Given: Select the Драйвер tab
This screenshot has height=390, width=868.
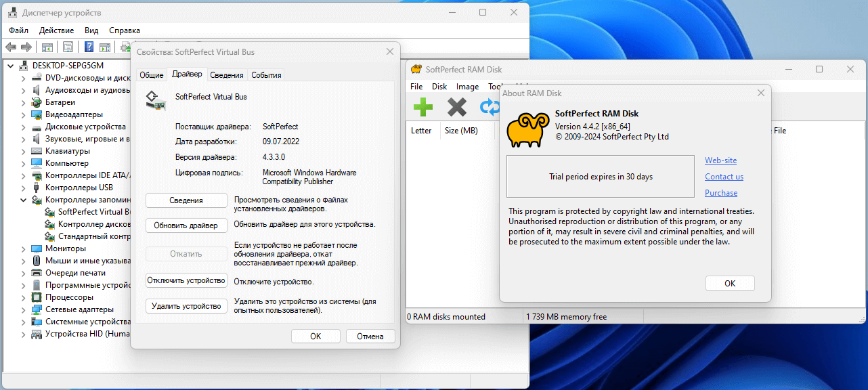Looking at the screenshot, I should pyautogui.click(x=187, y=74).
